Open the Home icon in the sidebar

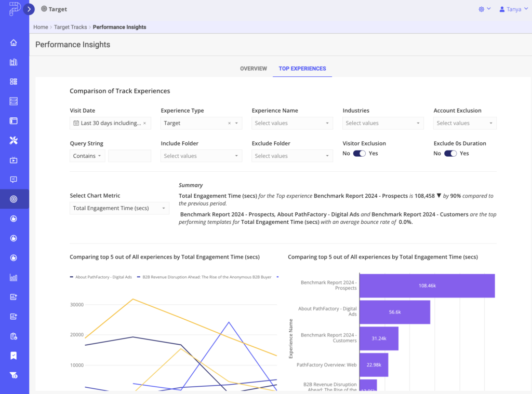tap(14, 43)
